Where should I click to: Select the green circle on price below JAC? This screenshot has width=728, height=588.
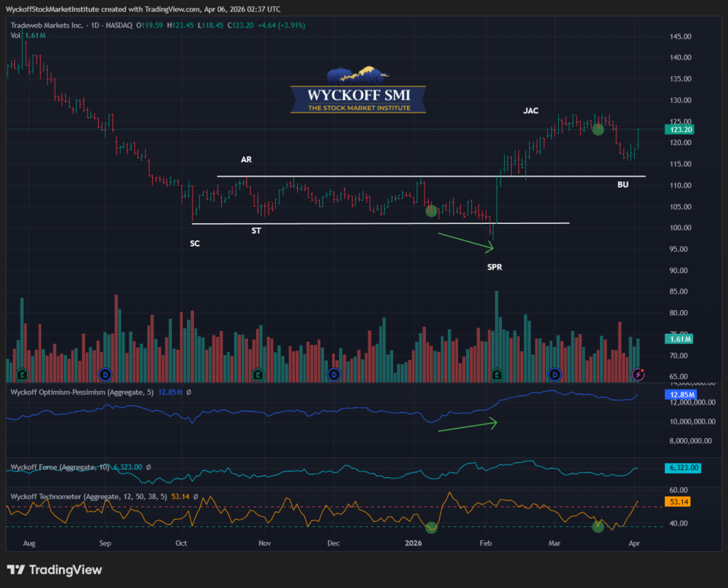click(x=598, y=129)
